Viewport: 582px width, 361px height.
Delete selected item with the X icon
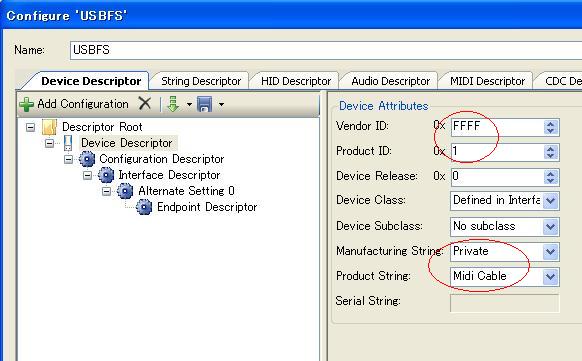pyautogui.click(x=145, y=104)
